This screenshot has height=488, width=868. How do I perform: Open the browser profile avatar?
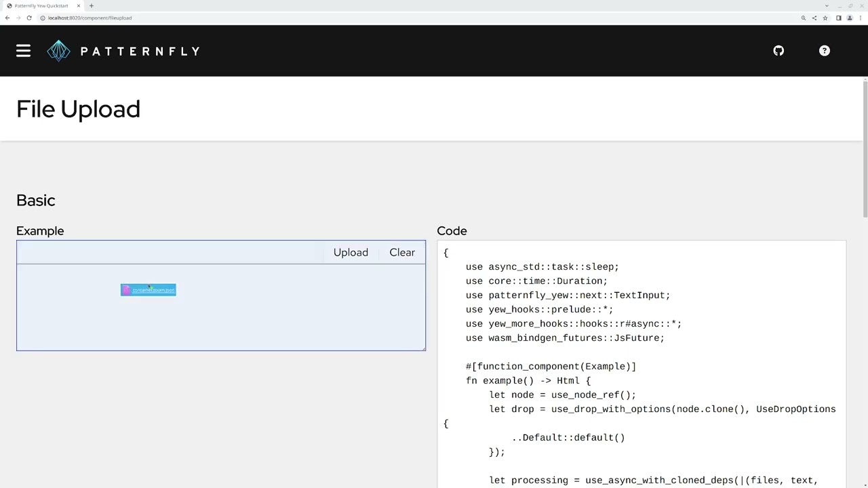pos(849,18)
